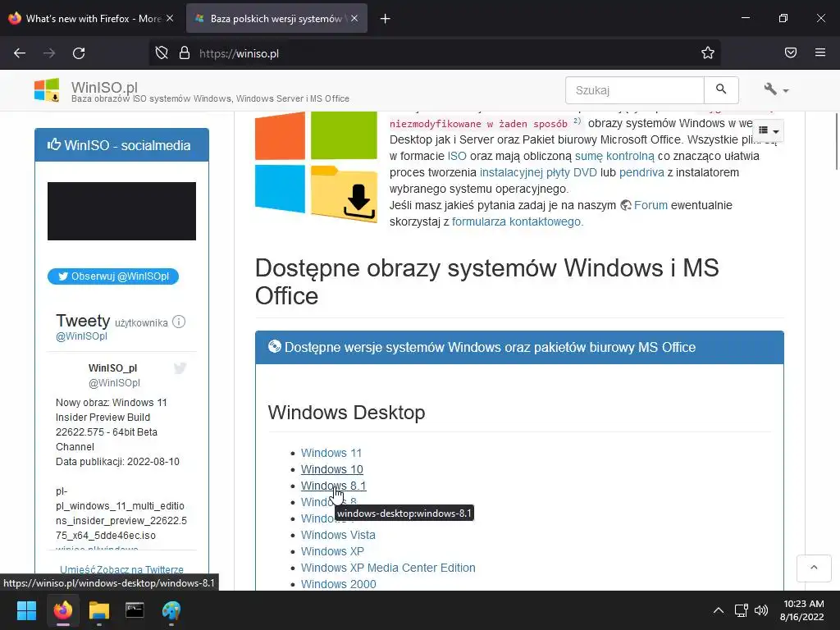
Task: Open tracking protection shield icon
Action: coord(162,53)
